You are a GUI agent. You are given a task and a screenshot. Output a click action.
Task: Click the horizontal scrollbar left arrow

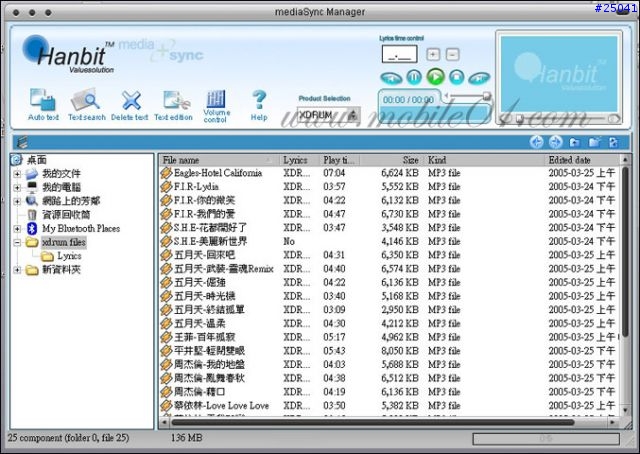pos(164,422)
